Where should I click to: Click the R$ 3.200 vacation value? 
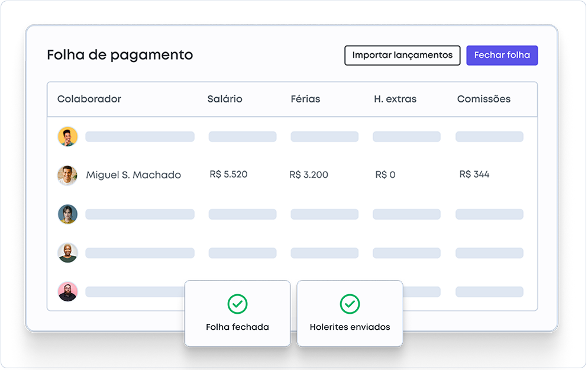tap(309, 175)
